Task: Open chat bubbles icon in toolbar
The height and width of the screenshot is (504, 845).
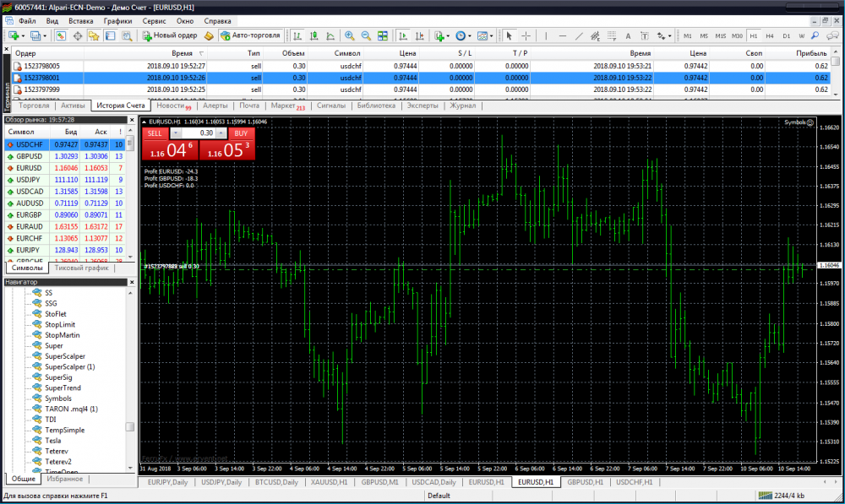Action: click(832, 35)
